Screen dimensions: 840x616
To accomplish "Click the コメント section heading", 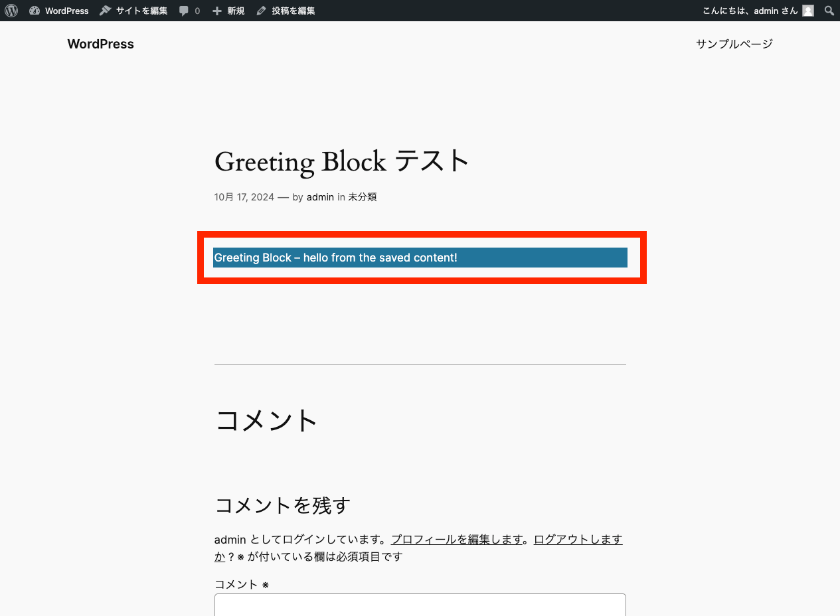I will point(267,420).
